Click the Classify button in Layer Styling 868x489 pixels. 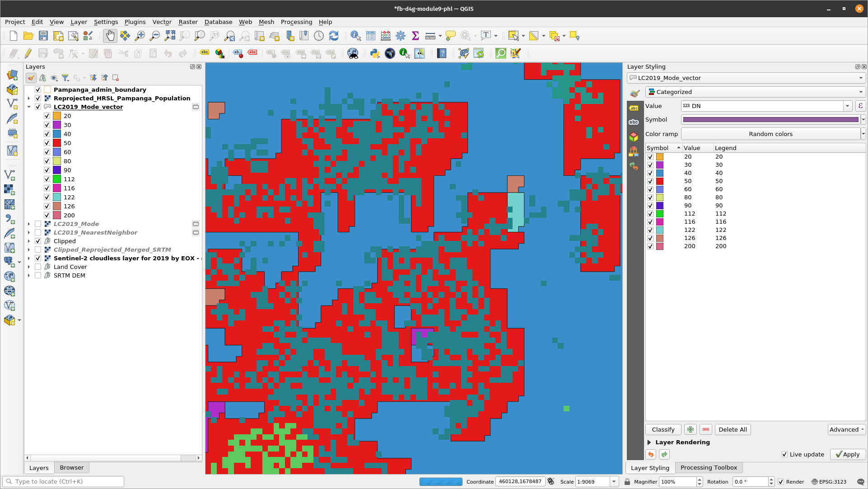click(663, 429)
